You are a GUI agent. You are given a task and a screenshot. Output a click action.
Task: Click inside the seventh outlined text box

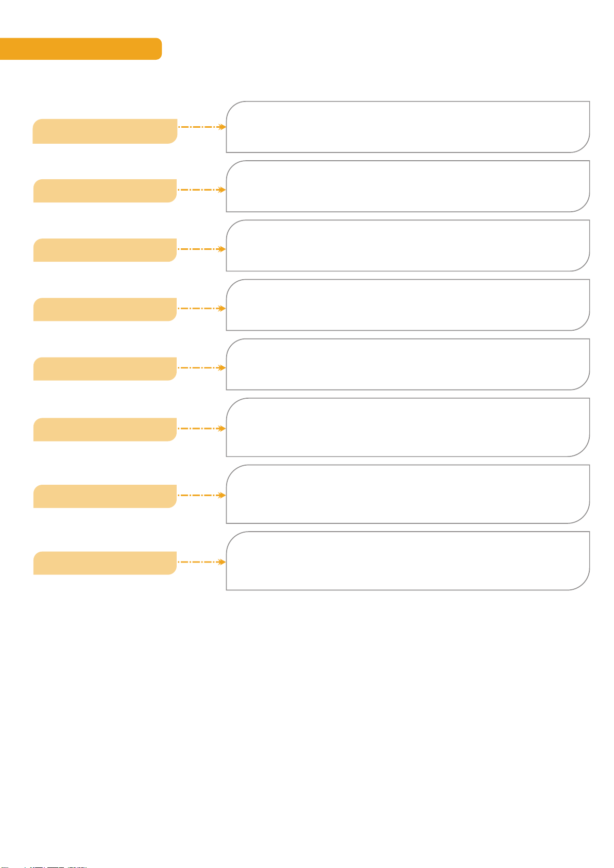(407, 494)
